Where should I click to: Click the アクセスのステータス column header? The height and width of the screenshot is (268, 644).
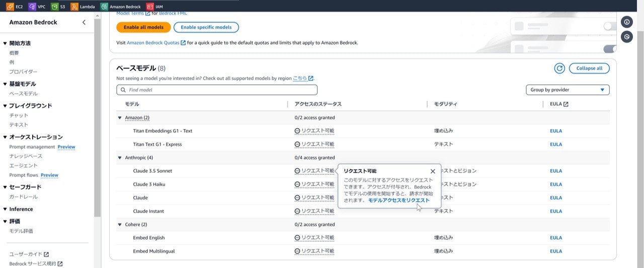[x=318, y=104]
